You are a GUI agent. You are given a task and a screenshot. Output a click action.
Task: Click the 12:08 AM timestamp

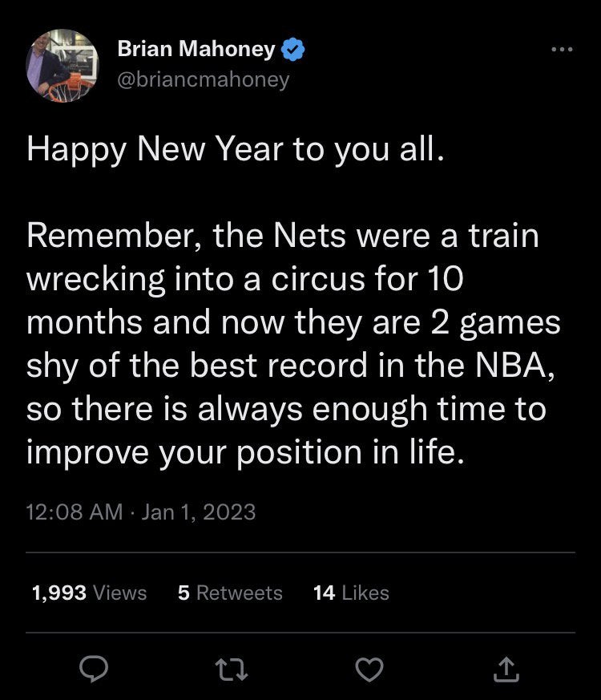pyautogui.click(x=75, y=512)
